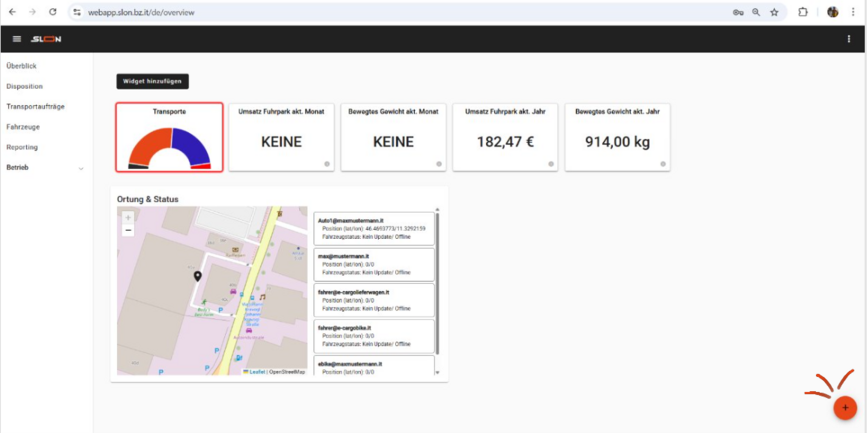Click the SLON logo in header
Screen dimensions: 867x433
pos(45,39)
